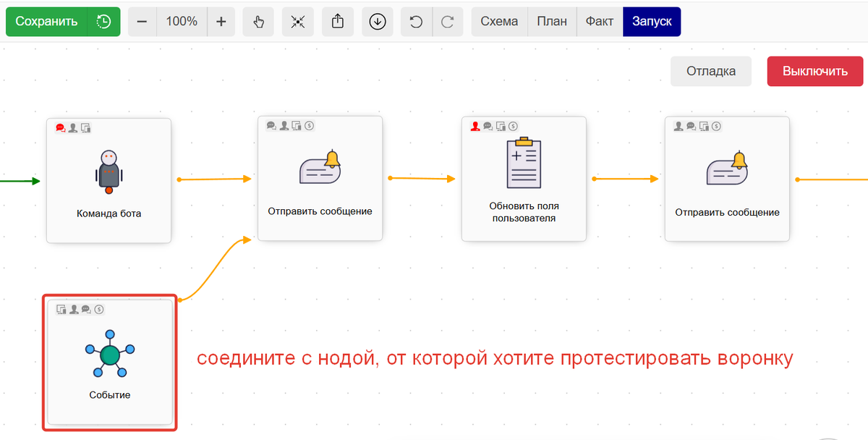Zoom in with the plus button
Viewport: 868px width, 440px height.
click(x=221, y=22)
